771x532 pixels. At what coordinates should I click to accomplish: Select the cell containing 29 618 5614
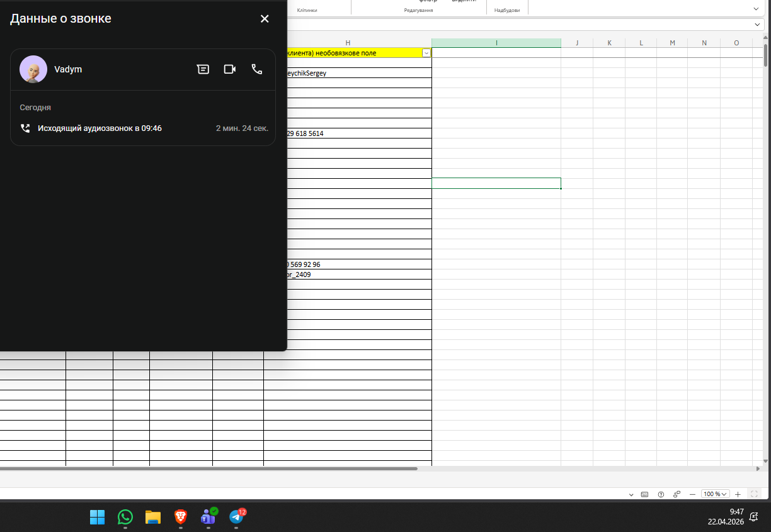coord(359,133)
